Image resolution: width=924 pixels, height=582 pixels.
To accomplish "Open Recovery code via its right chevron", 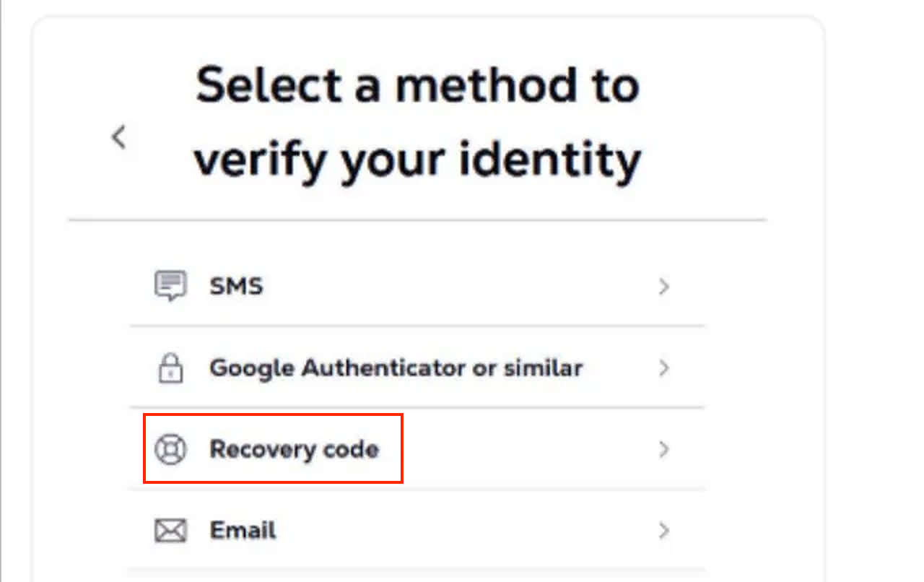I will click(664, 450).
